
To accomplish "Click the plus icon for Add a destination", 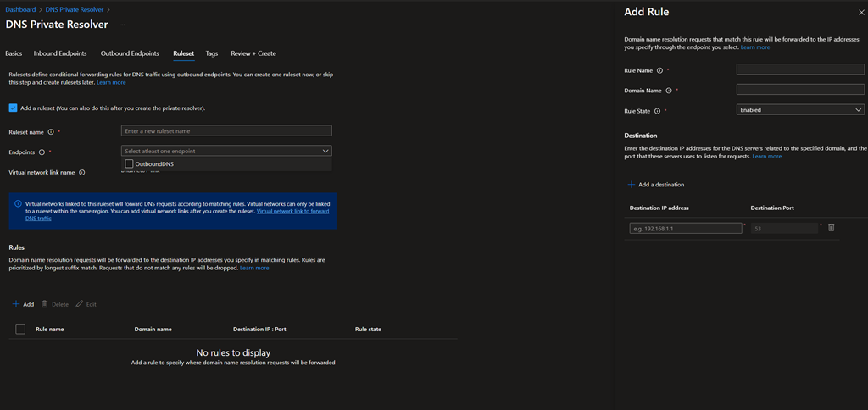I will (x=631, y=184).
